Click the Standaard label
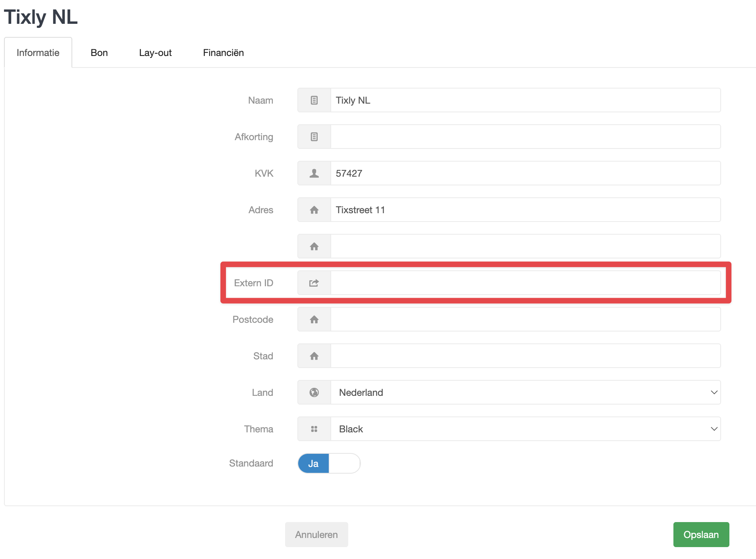This screenshot has height=559, width=756. (x=251, y=463)
